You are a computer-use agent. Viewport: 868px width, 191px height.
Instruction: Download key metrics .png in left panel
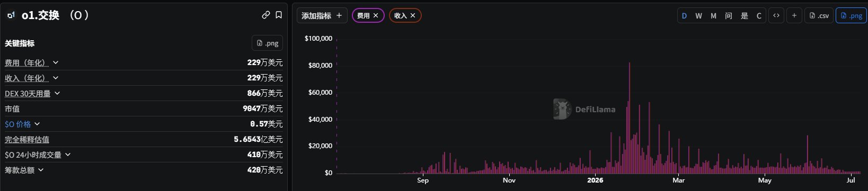(x=267, y=43)
